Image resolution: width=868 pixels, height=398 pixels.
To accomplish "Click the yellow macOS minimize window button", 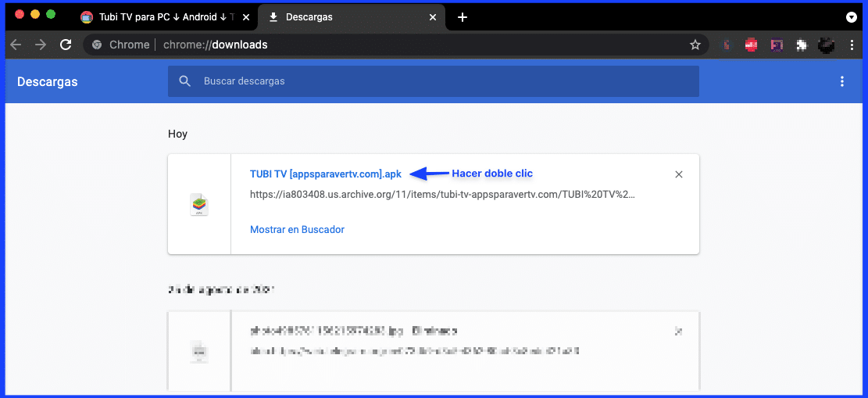I will [35, 14].
